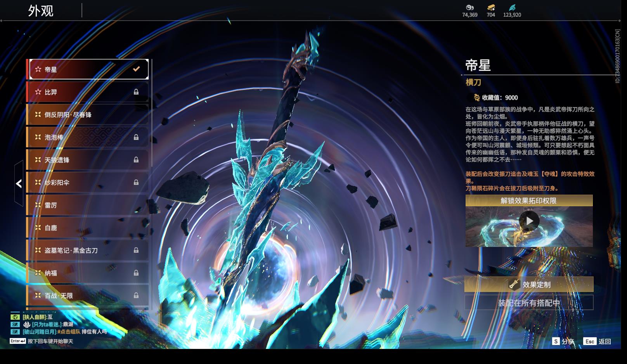Choose the 盗墓笔记·黑金古刀 skin entry
Screen dimensions: 627x364
(88, 250)
